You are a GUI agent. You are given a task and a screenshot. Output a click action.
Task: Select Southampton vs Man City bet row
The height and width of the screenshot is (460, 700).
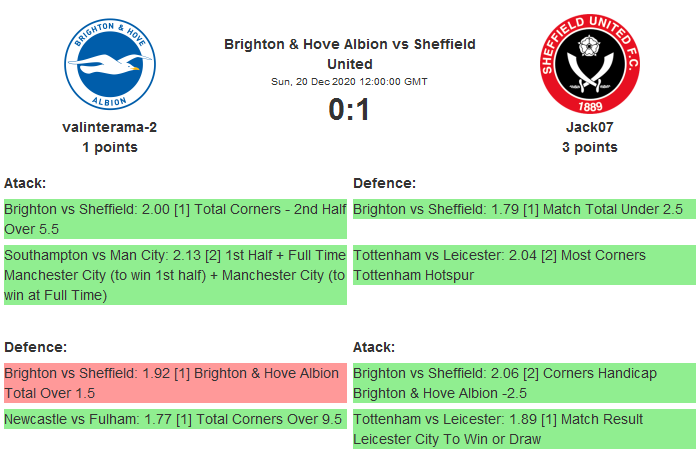[x=175, y=275]
